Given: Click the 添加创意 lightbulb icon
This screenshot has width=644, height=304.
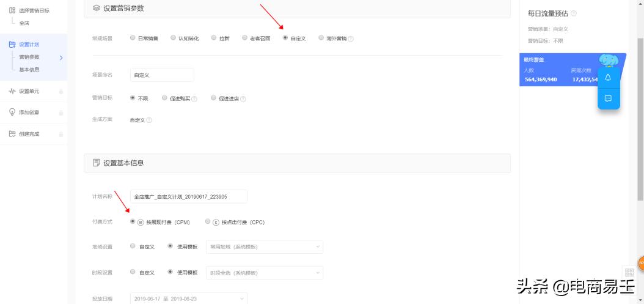Looking at the screenshot, I should click(12, 112).
